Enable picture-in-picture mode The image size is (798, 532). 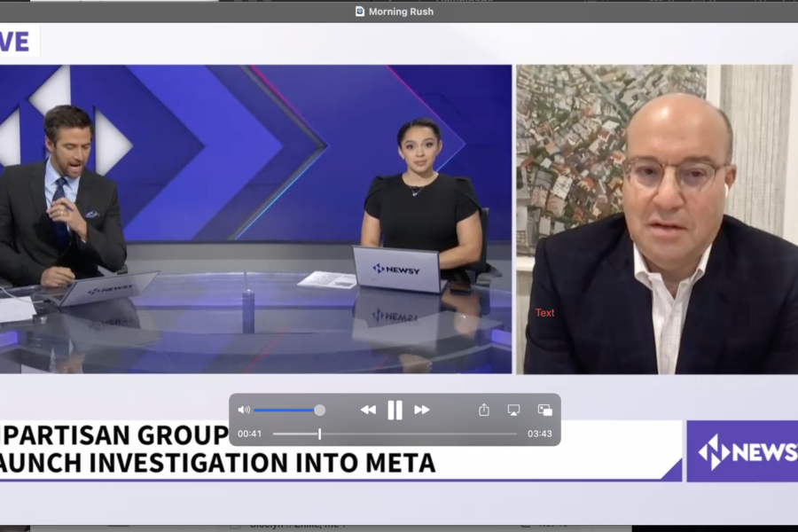[545, 410]
